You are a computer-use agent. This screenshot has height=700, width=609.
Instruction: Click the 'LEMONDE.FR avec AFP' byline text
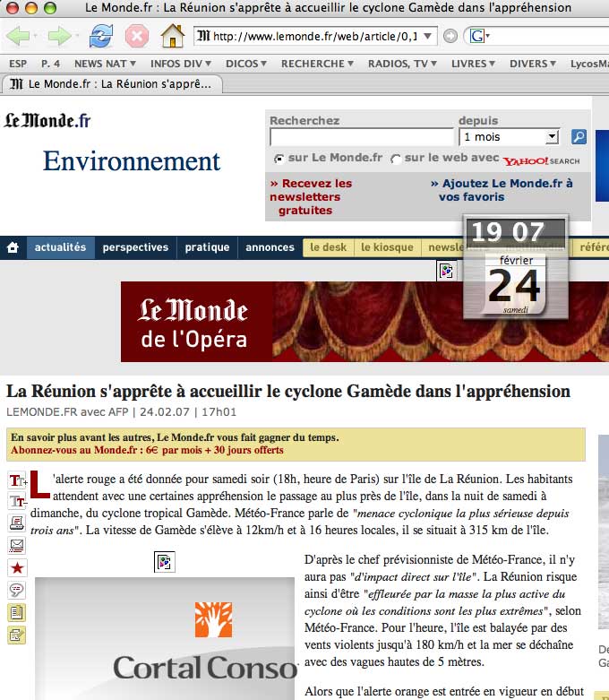[x=67, y=411]
